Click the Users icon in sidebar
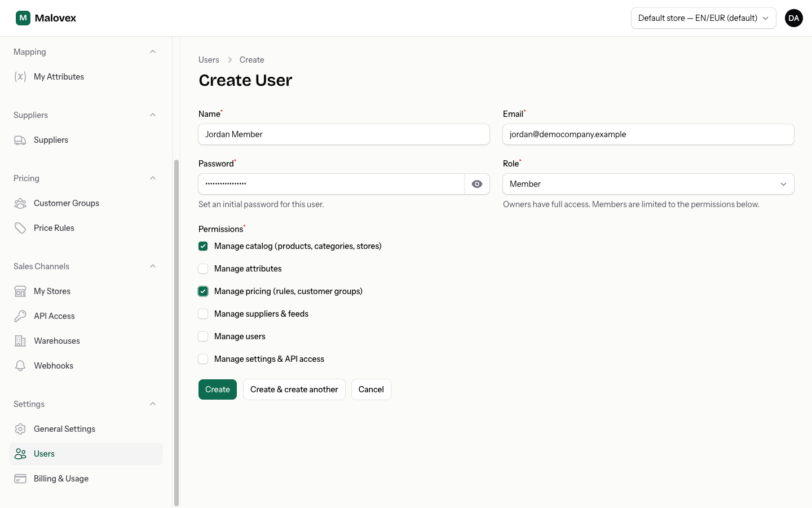 pos(20,454)
